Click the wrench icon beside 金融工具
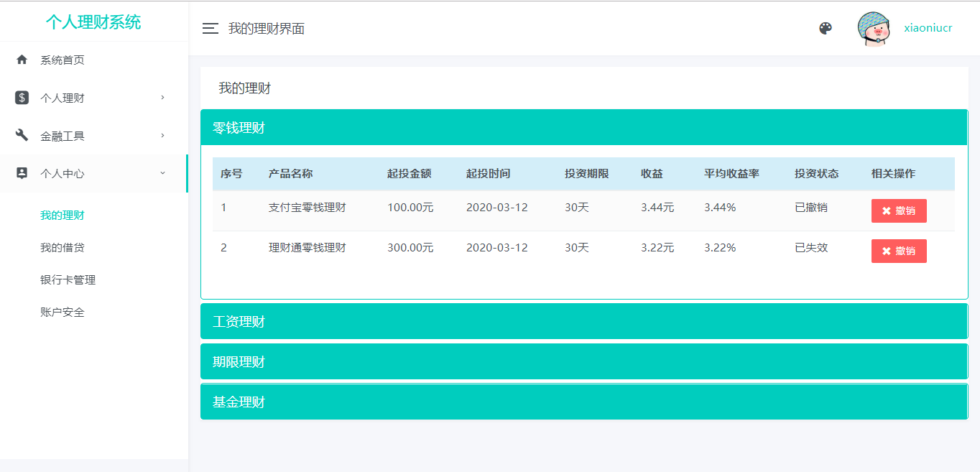980x472 pixels. coord(22,135)
